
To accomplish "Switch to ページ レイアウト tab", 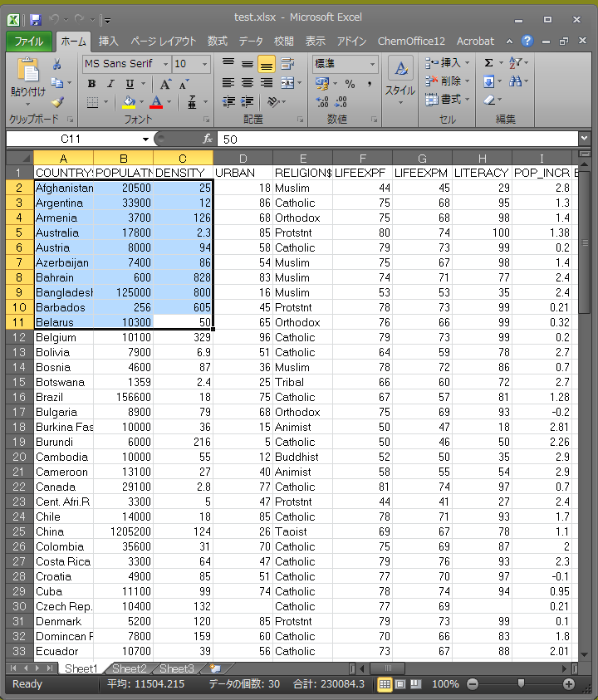I will pos(164,42).
